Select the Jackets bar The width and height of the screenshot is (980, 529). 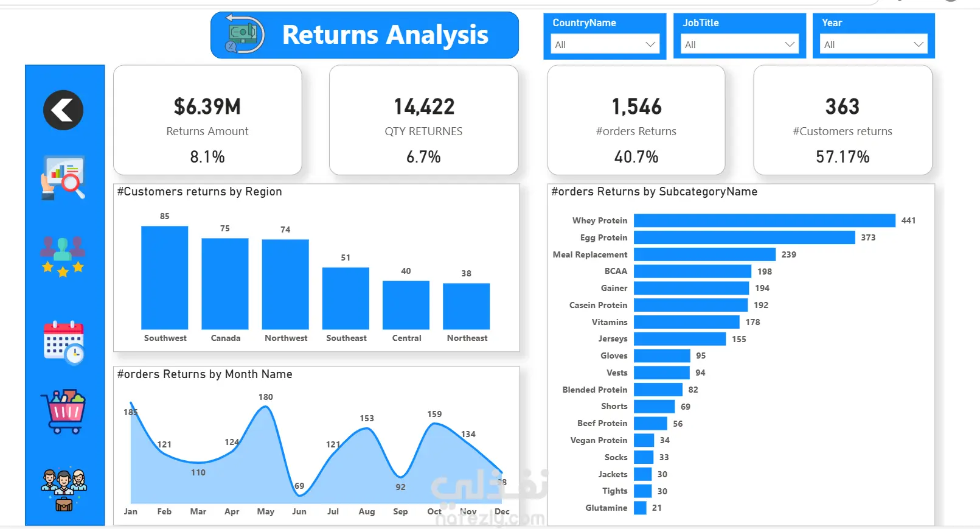(x=642, y=474)
